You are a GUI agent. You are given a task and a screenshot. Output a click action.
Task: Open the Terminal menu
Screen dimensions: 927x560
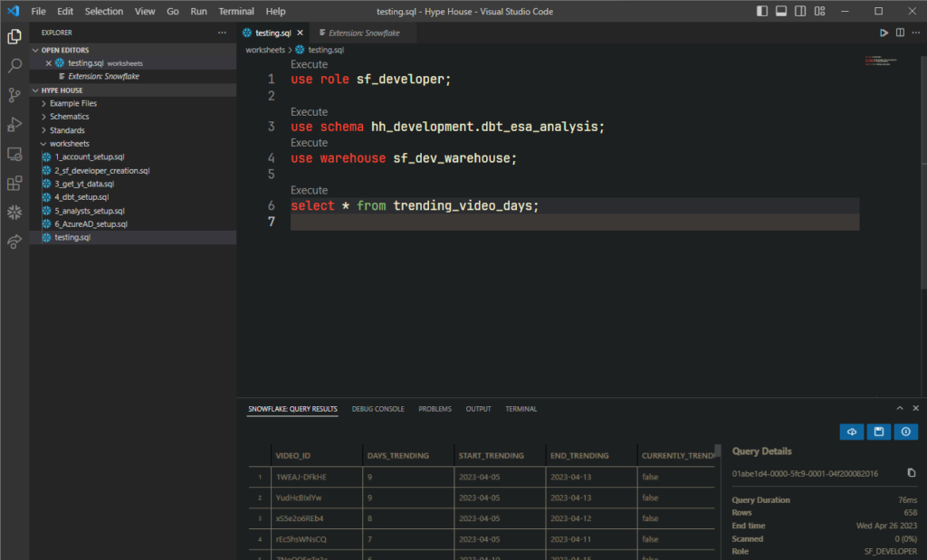(236, 12)
